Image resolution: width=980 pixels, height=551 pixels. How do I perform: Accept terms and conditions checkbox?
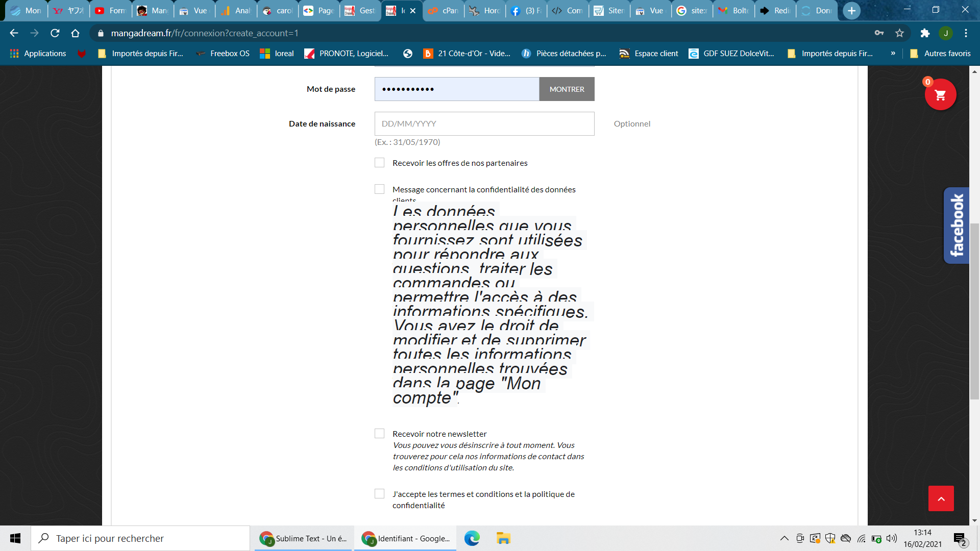pos(379,494)
